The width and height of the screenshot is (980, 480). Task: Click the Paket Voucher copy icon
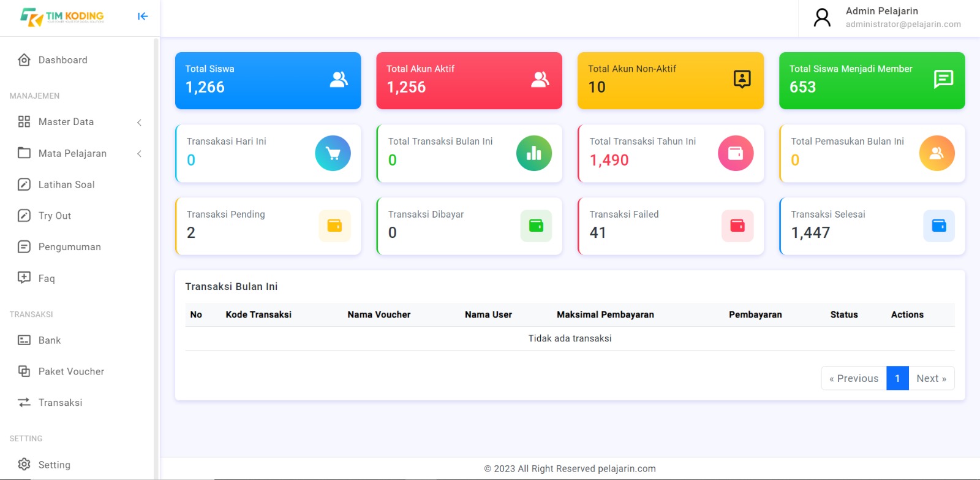[x=24, y=371]
